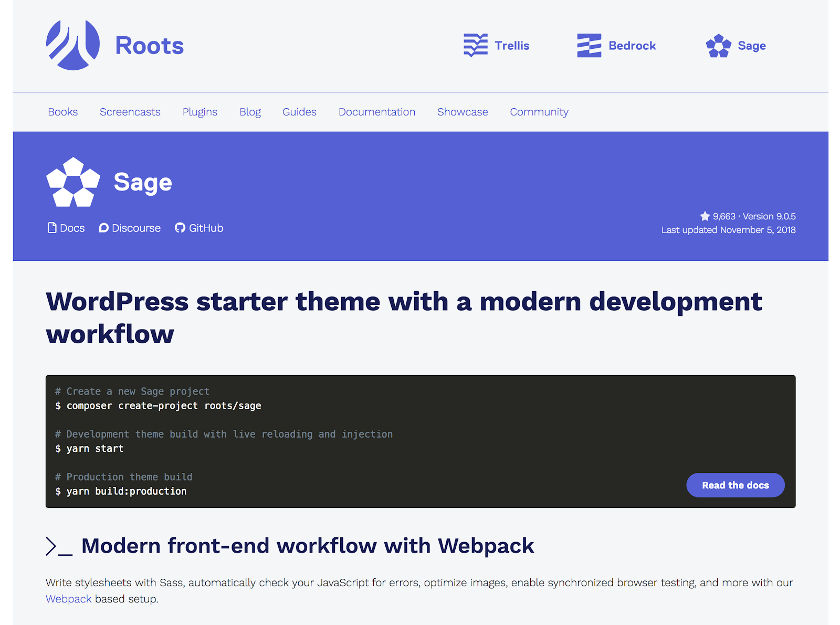The image size is (840, 625).
Task: Click the Docs document icon
Action: tap(52, 228)
